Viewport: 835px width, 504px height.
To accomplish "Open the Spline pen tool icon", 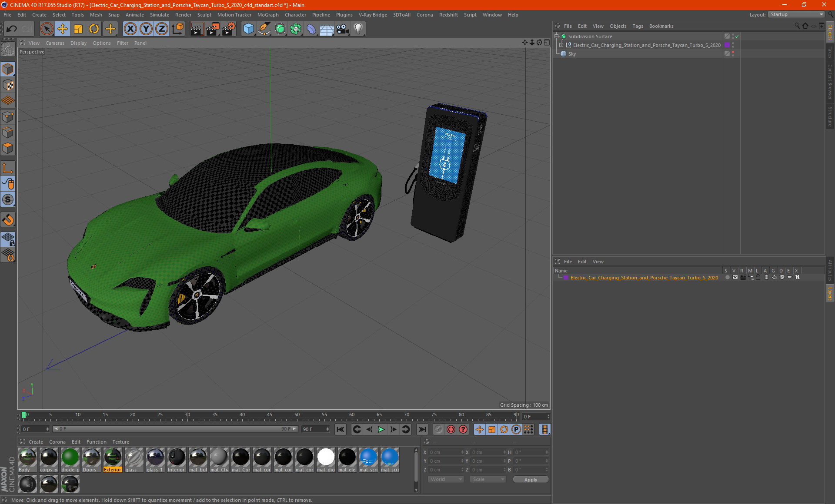I will [x=264, y=29].
